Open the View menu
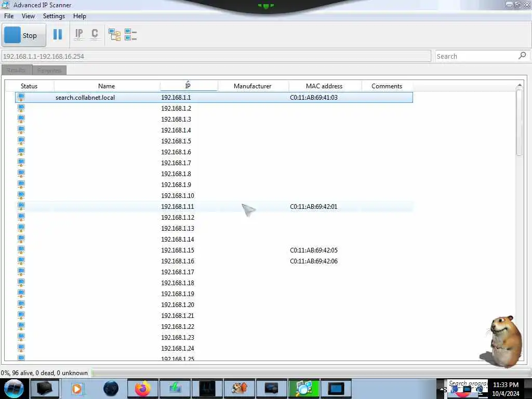This screenshot has width=532, height=399. point(28,16)
